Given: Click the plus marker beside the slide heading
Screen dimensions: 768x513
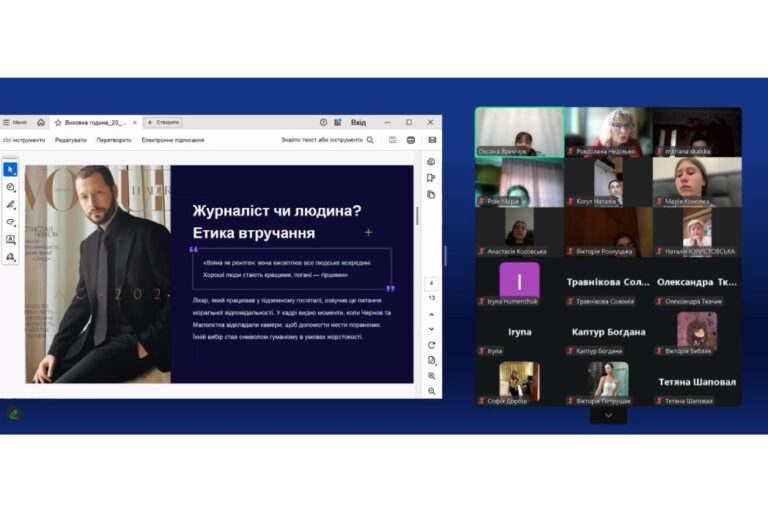Looking at the screenshot, I should tap(368, 232).
